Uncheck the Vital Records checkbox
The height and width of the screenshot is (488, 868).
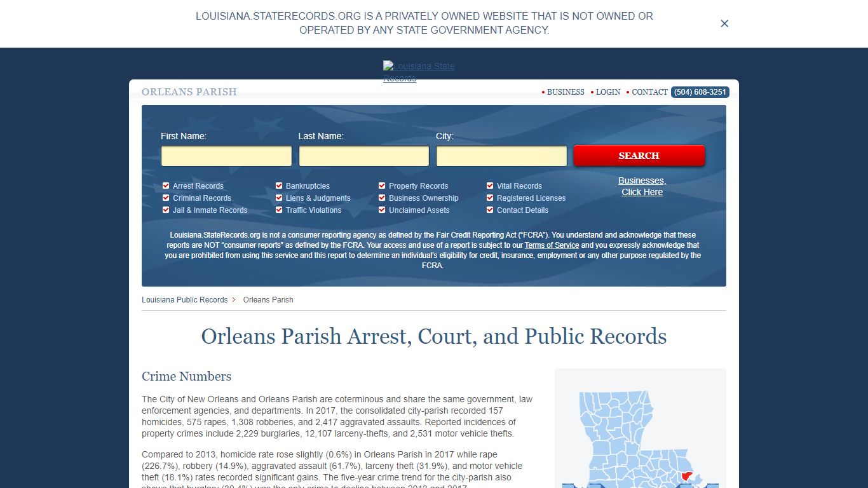pyautogui.click(x=490, y=186)
